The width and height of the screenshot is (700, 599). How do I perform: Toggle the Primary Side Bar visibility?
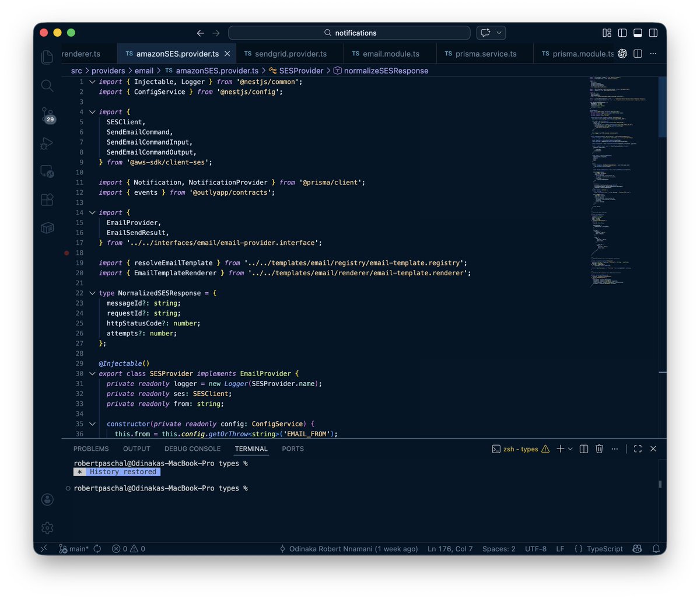click(x=622, y=33)
